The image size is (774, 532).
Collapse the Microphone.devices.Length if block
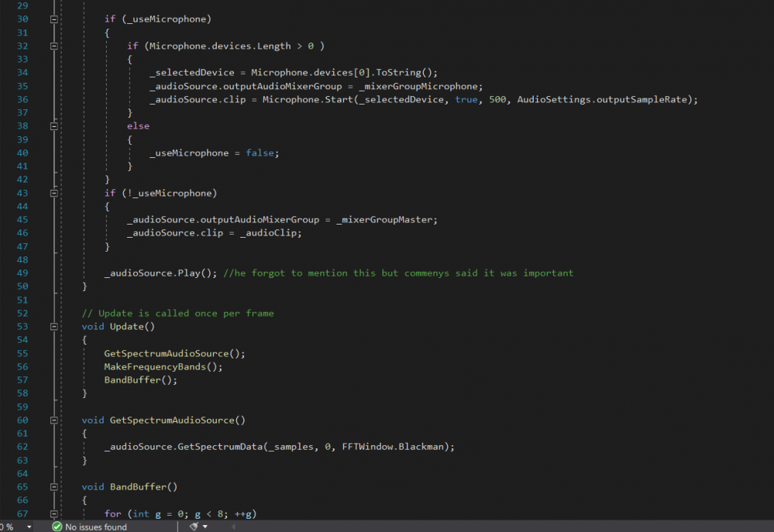[53, 46]
